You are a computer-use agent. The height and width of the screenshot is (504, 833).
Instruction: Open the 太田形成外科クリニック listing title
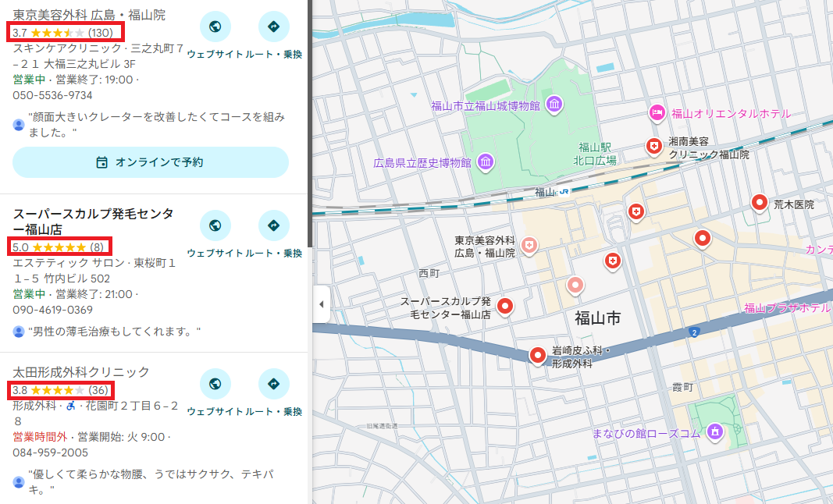(81, 371)
